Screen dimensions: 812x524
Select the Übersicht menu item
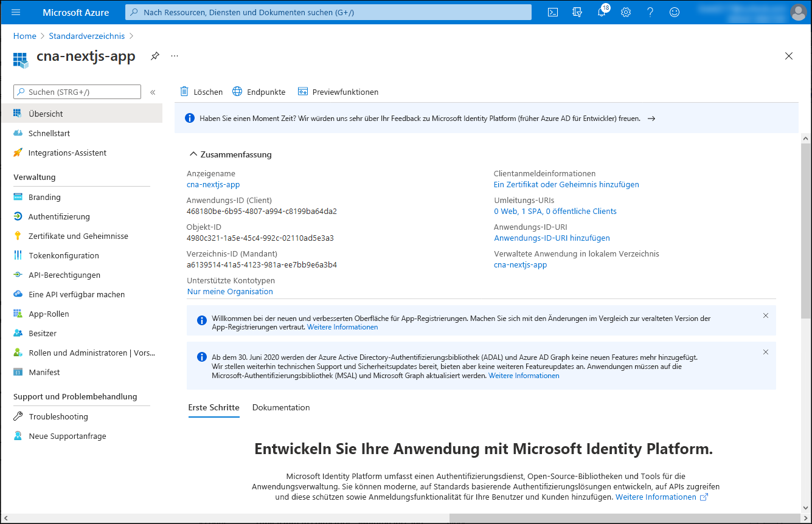[x=82, y=114]
